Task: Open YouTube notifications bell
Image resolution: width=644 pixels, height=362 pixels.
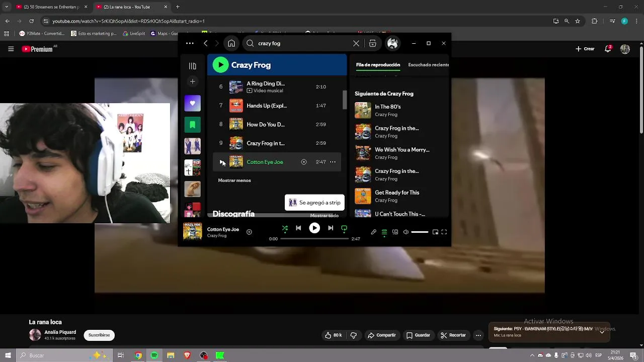Action: [x=608, y=49]
